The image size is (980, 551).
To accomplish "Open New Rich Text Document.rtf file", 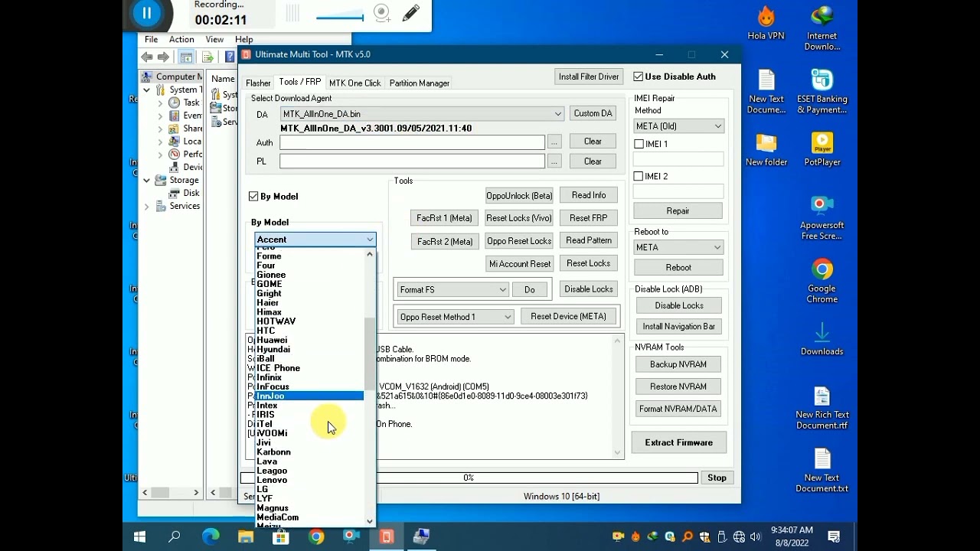I will point(822,408).
